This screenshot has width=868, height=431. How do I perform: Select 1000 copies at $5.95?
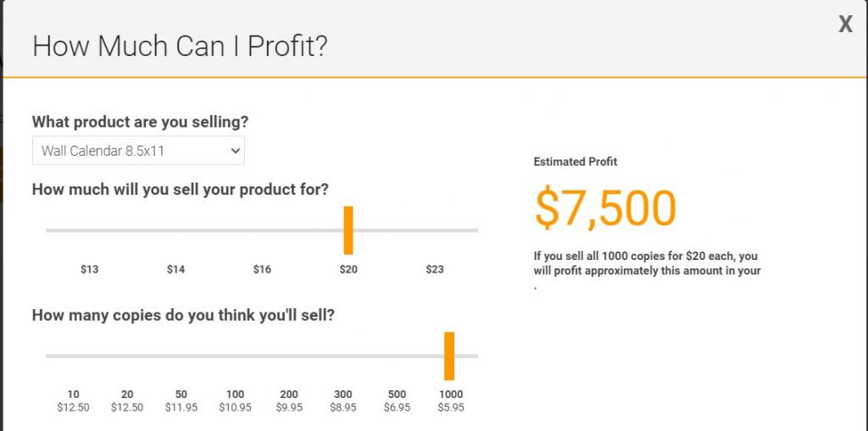tap(451, 401)
